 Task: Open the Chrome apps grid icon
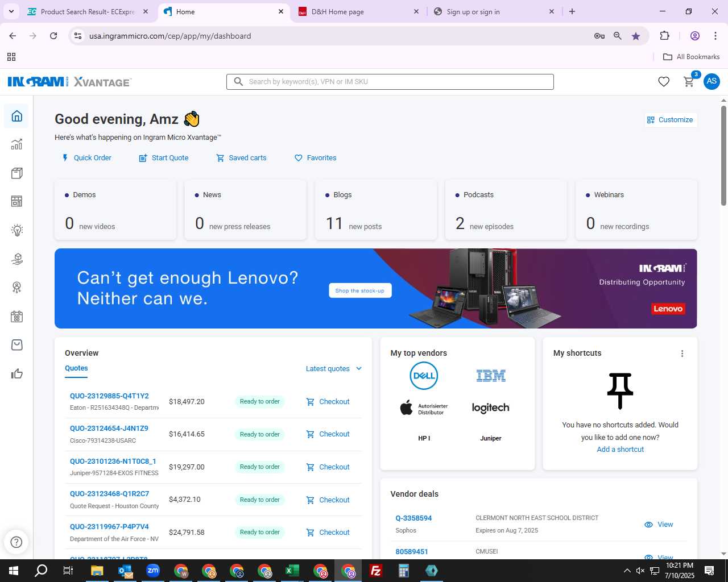point(11,57)
